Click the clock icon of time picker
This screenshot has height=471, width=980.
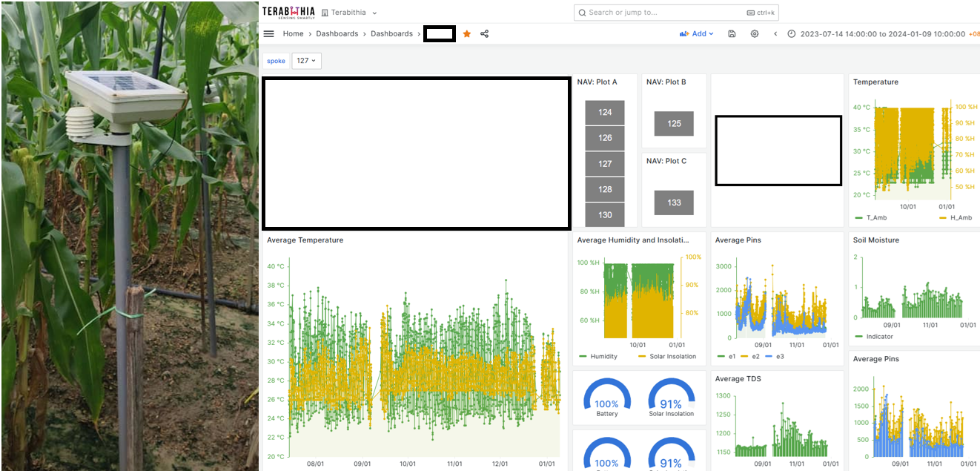tap(792, 34)
